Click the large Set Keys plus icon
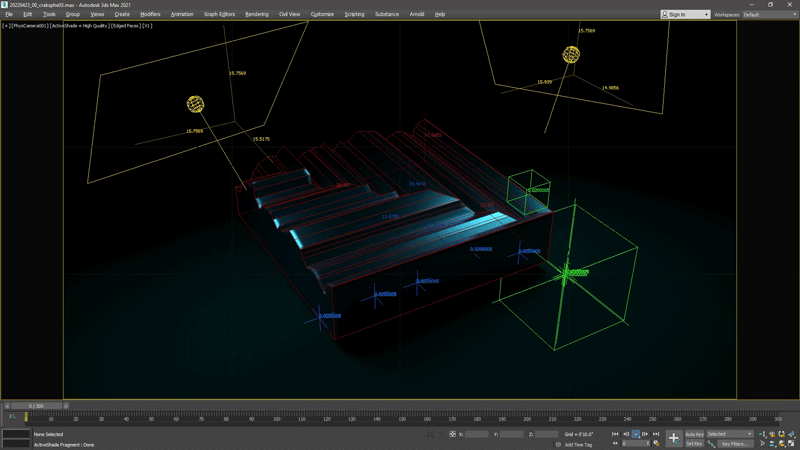The image size is (800, 450). pyautogui.click(x=673, y=438)
